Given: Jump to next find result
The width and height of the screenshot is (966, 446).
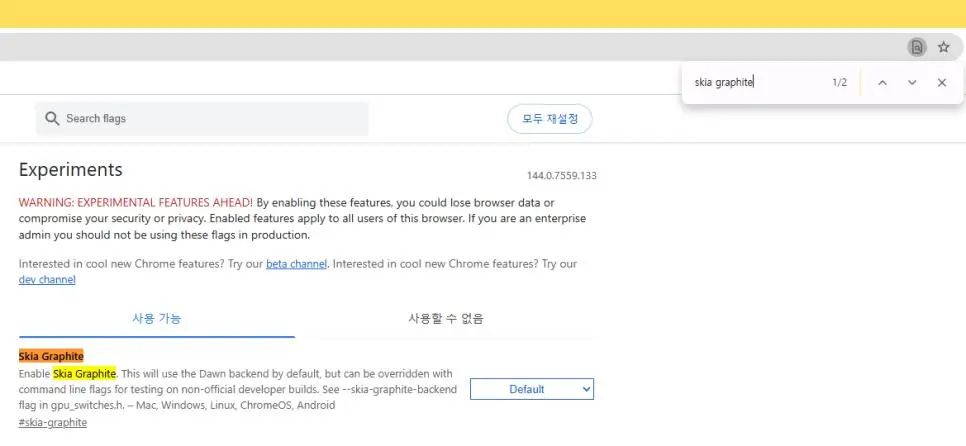Looking at the screenshot, I should pyautogui.click(x=912, y=83).
